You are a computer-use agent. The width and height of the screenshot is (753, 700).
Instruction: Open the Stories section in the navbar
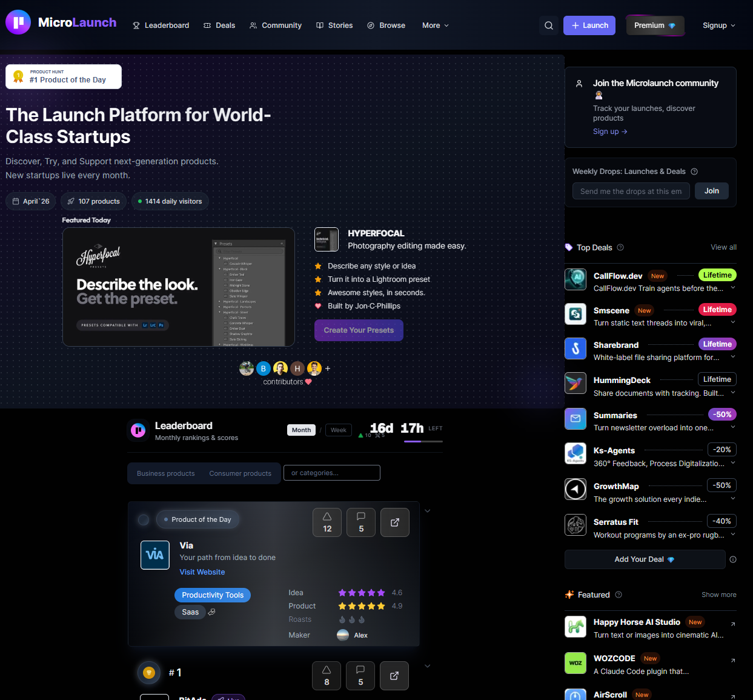click(x=334, y=25)
